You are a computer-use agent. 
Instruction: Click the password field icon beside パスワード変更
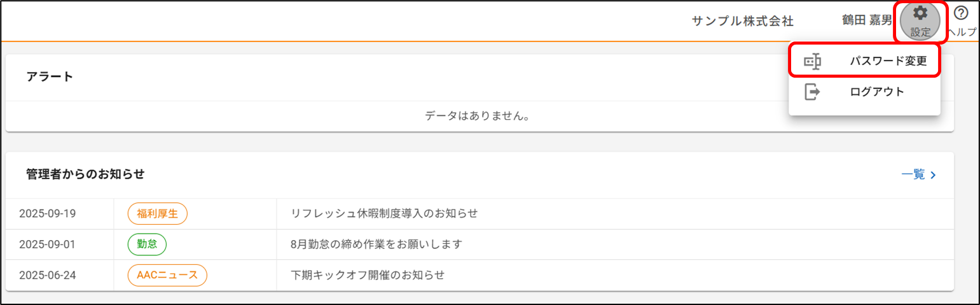click(812, 61)
